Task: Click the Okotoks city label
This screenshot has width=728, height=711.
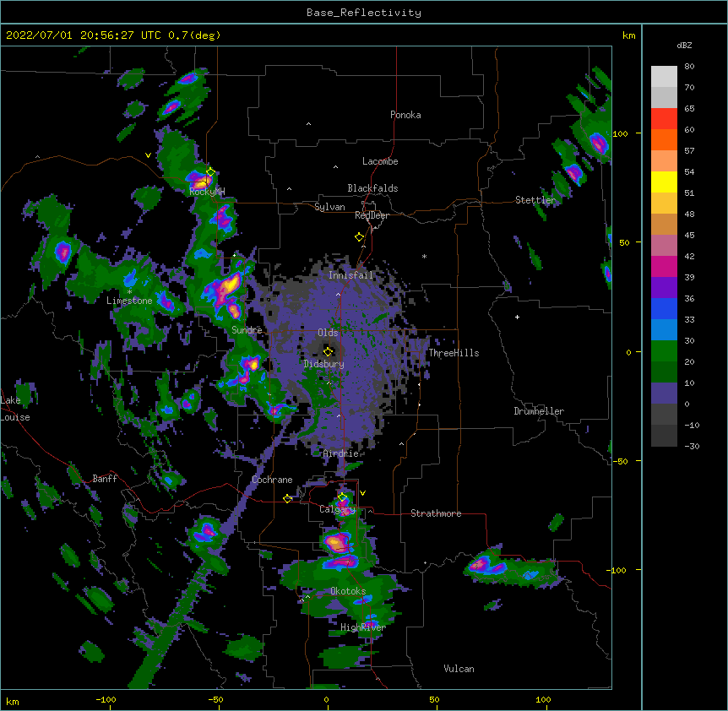Action: 348,591
